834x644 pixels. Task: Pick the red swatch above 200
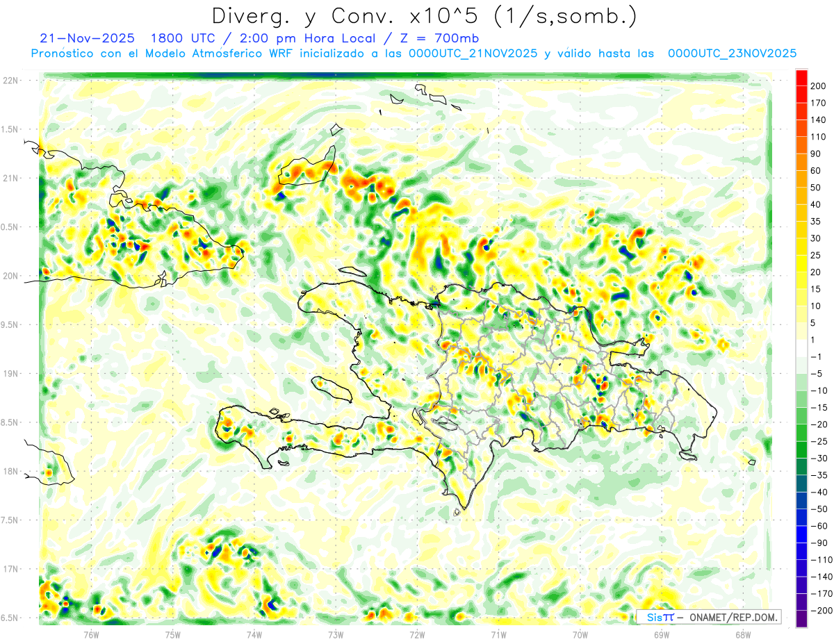[801, 78]
